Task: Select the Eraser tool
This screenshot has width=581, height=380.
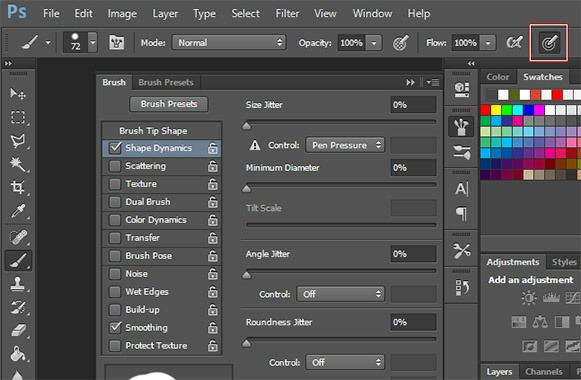Action: click(x=17, y=330)
